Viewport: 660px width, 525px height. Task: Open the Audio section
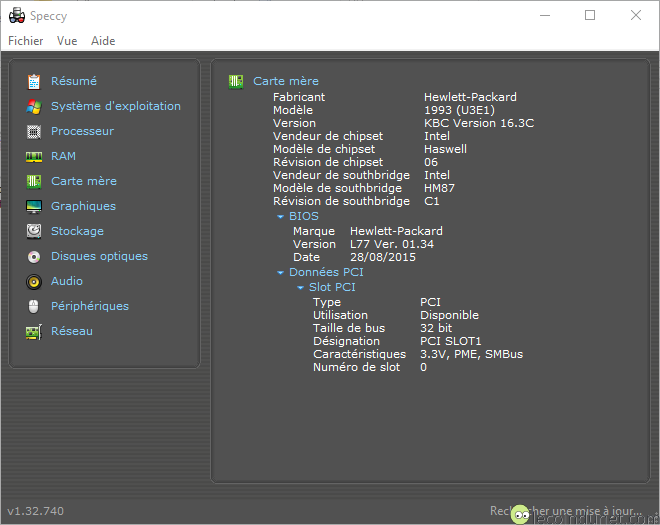click(67, 281)
